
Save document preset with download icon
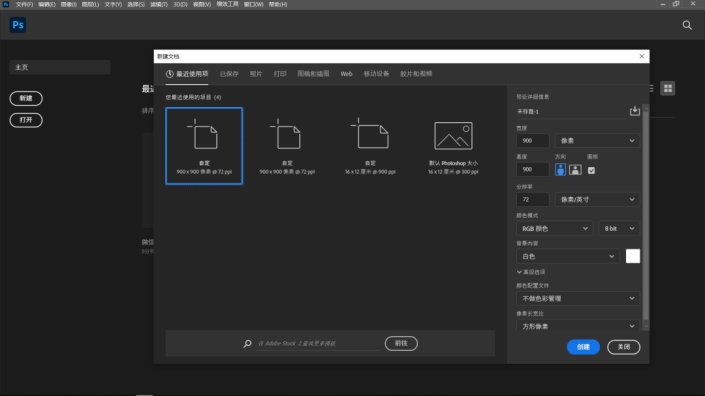click(634, 111)
